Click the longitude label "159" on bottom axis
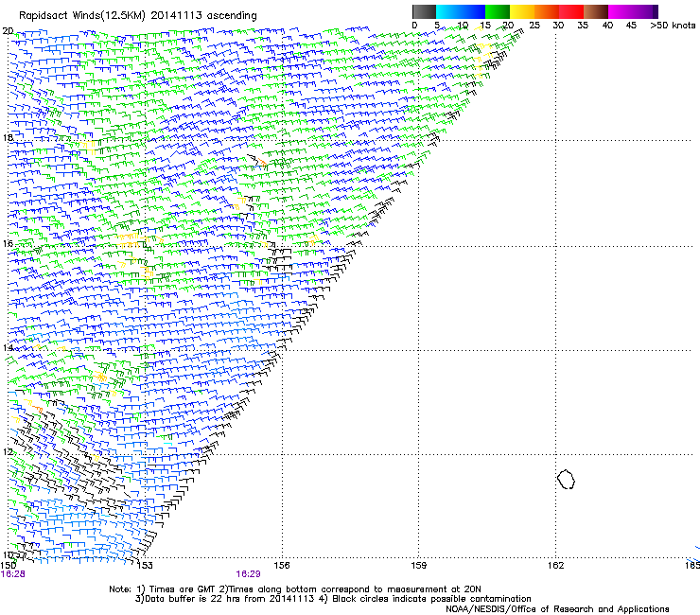Viewport: 700px width, 615px height. 419,566
